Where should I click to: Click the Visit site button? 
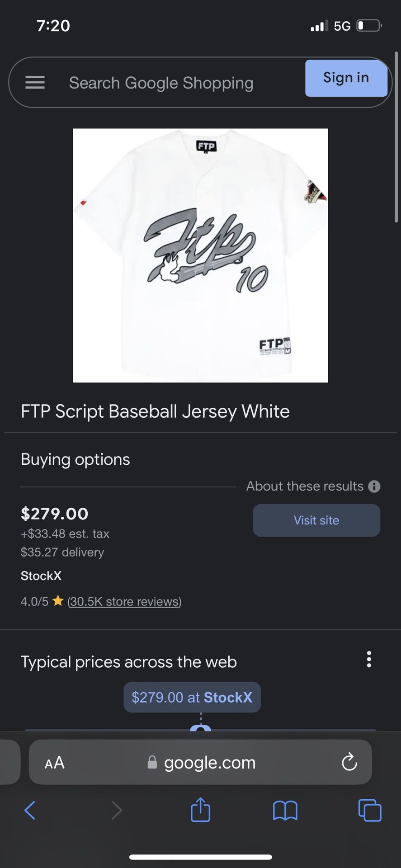point(316,520)
